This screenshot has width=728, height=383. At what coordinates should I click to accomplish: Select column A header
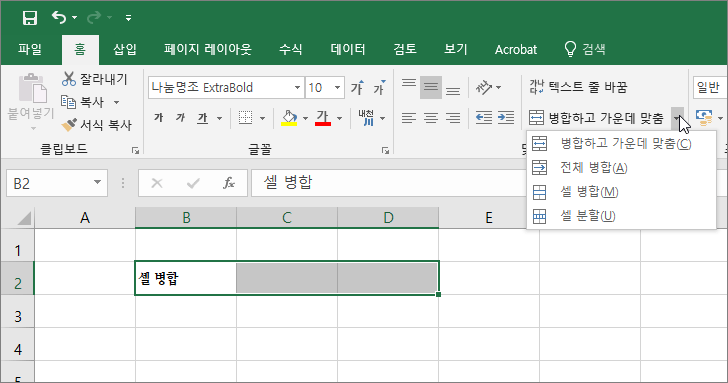[85, 217]
